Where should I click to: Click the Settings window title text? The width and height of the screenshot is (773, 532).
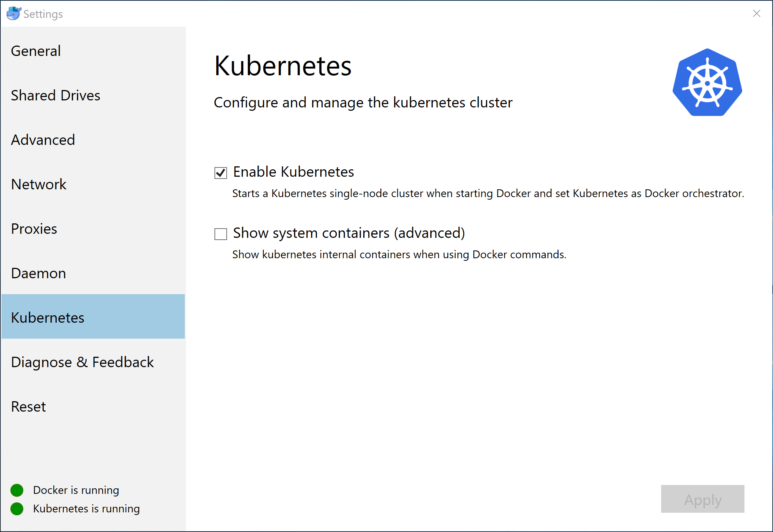tap(43, 14)
